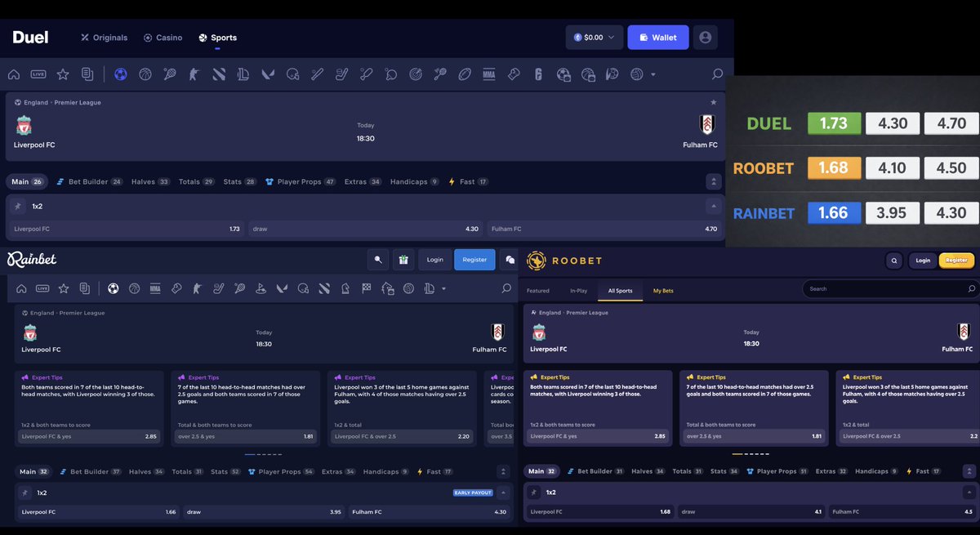
Task: Select Dota 2 icon in Duel sports bar
Action: pyautogui.click(x=219, y=74)
